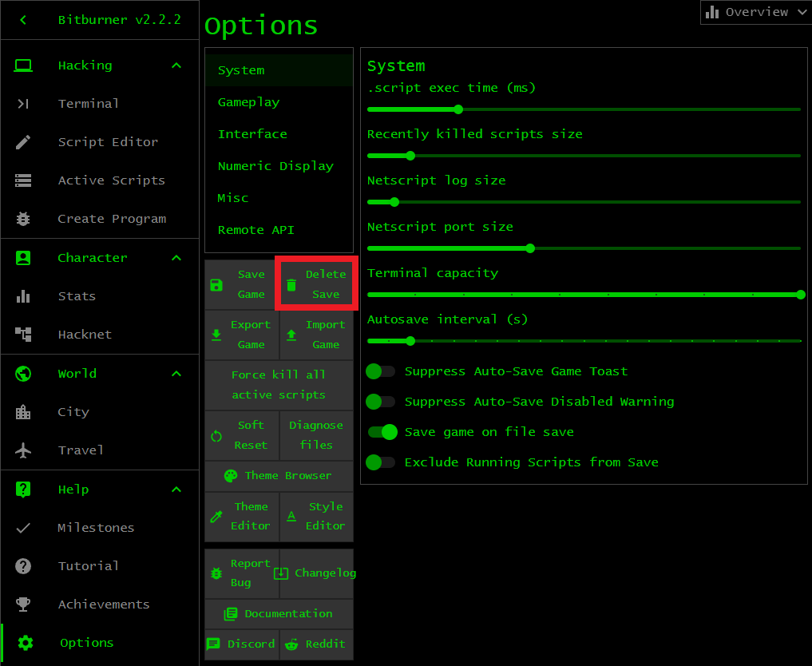The image size is (812, 666).
Task: Click the Character portrait icon
Action: point(23,258)
